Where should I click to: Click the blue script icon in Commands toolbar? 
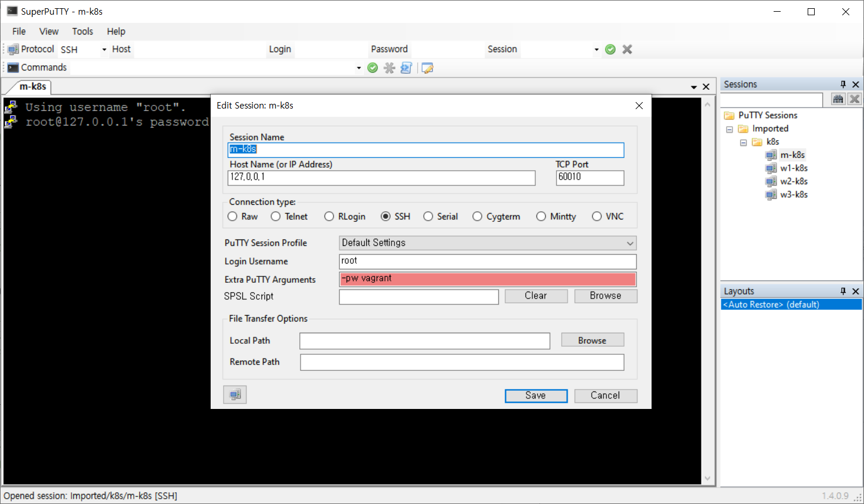tap(406, 68)
